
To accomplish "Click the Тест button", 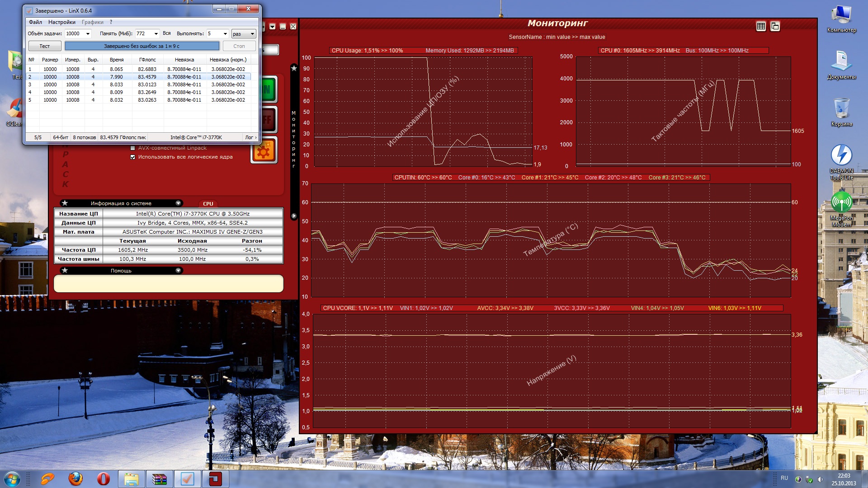I will click(x=45, y=46).
